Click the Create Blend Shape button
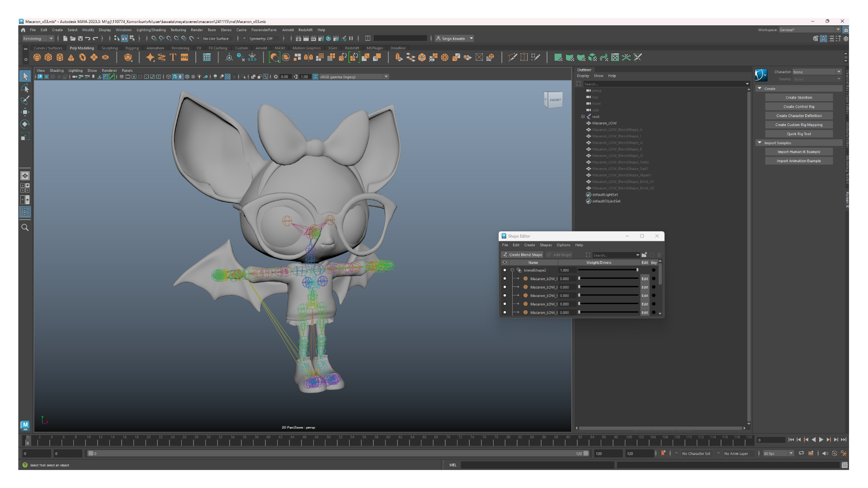 tap(522, 255)
